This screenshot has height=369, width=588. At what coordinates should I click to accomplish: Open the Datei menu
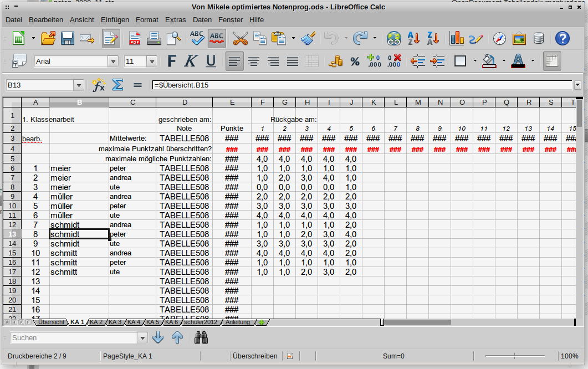14,20
